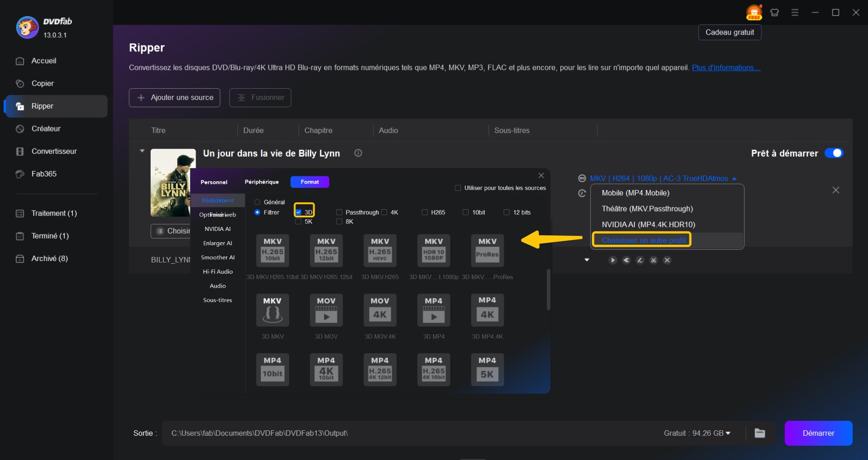Check the H265 filter checkbox
This screenshot has width=868, height=460.
click(x=425, y=212)
